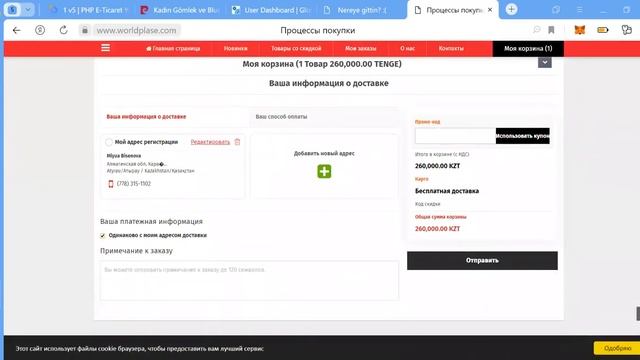Open Товары со скидкой menu item
The image size is (640, 360).
click(x=296, y=49)
